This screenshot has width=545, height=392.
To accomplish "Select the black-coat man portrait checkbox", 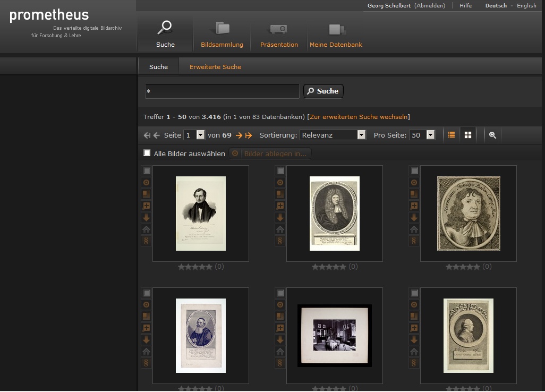I will coord(147,171).
